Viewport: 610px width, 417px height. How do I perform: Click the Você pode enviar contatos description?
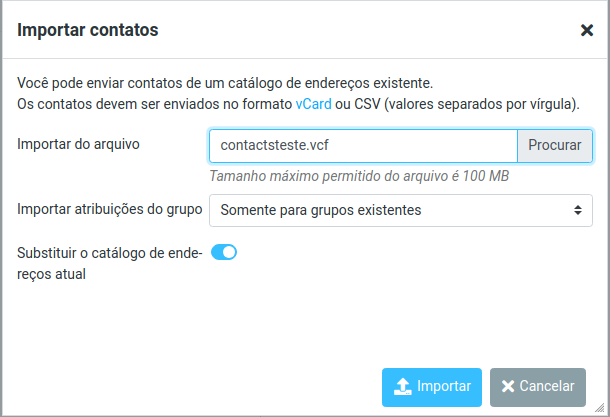[225, 83]
